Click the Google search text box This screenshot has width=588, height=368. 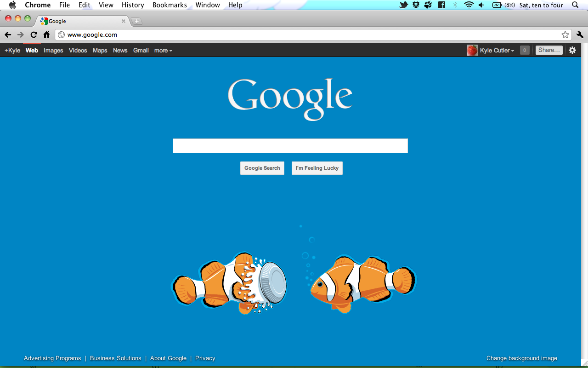(290, 146)
